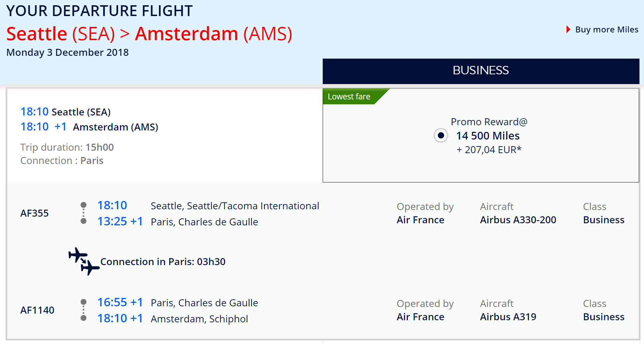
Task: Click the 14 500 Miles fare text
Action: pyautogui.click(x=488, y=136)
